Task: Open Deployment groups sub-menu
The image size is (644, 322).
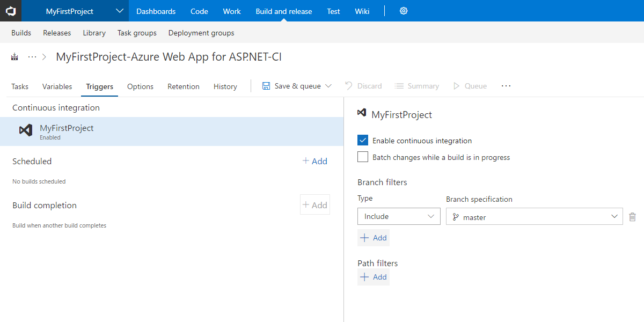Action: pos(201,33)
